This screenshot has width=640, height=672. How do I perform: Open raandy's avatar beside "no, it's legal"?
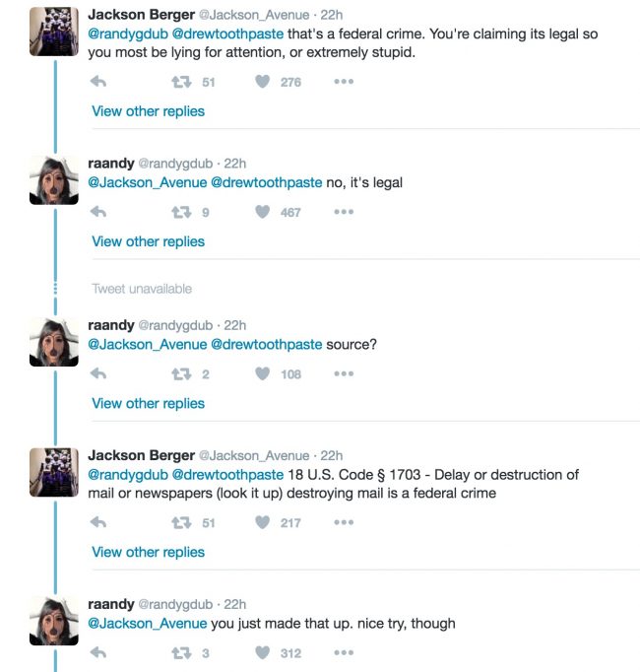[x=54, y=180]
